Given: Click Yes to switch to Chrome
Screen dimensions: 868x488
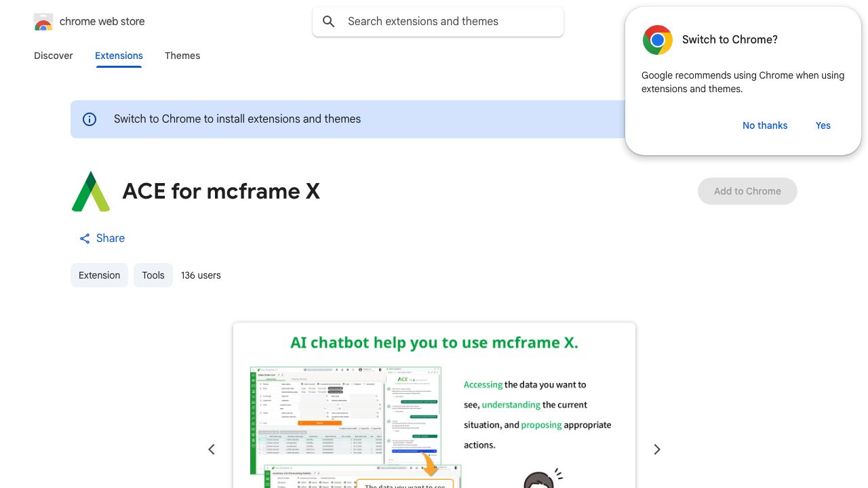Looking at the screenshot, I should pos(823,125).
